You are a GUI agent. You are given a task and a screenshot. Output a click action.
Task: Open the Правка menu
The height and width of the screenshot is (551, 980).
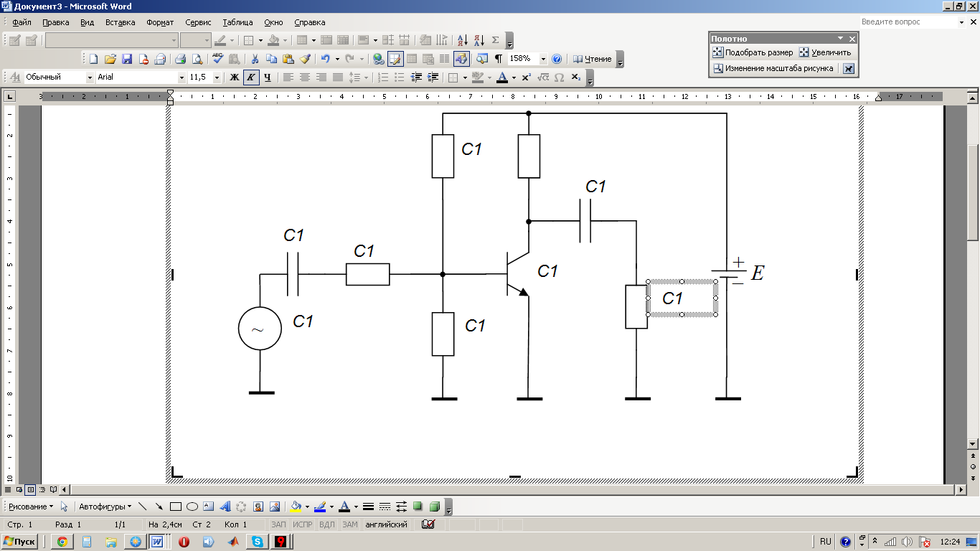[x=56, y=22]
